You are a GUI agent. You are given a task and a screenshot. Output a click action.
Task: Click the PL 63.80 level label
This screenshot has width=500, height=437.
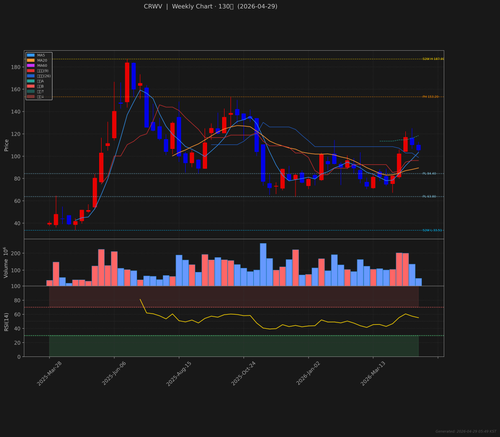pos(429,197)
